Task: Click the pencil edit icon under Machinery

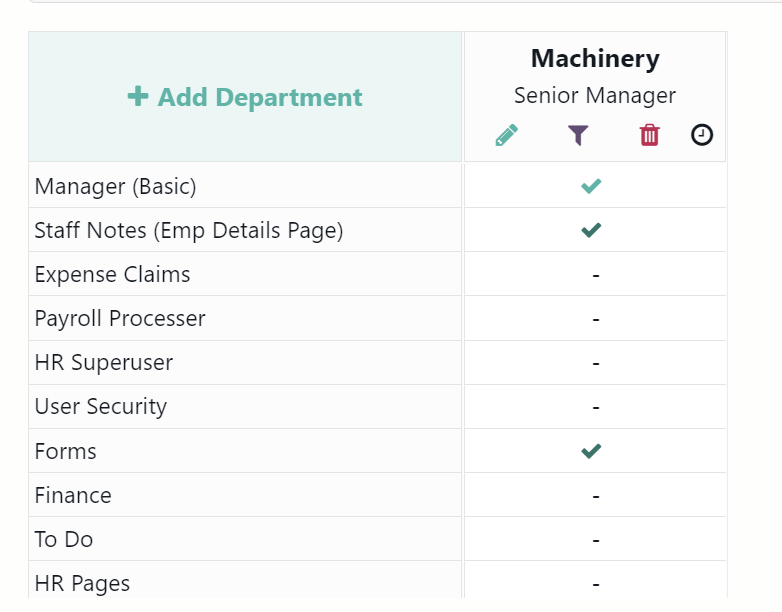Action: (506, 135)
